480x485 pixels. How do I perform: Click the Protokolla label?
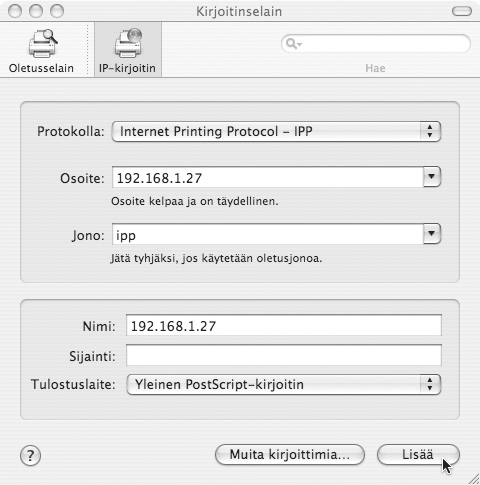pos(71,131)
